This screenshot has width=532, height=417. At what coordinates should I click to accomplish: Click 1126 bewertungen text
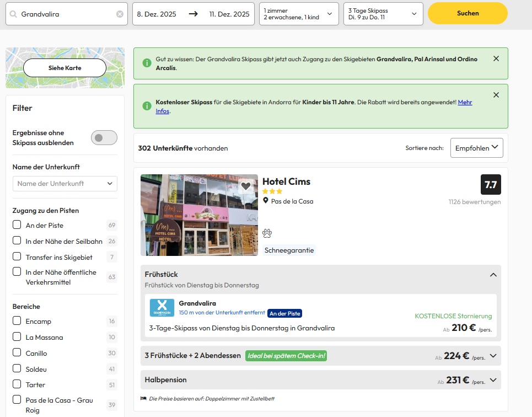pos(474,202)
